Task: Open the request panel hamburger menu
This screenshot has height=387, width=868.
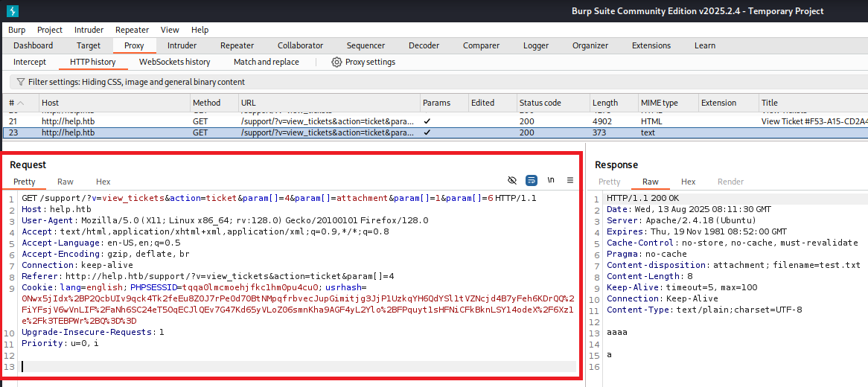Action: [570, 180]
